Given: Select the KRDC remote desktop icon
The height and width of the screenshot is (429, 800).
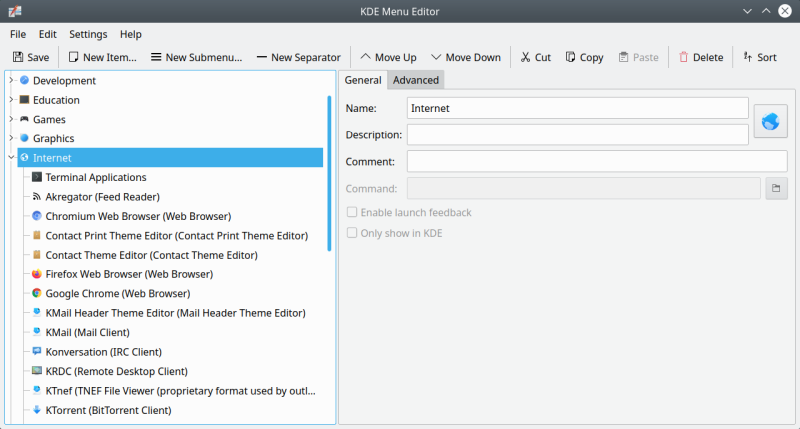Looking at the screenshot, I should [x=37, y=371].
